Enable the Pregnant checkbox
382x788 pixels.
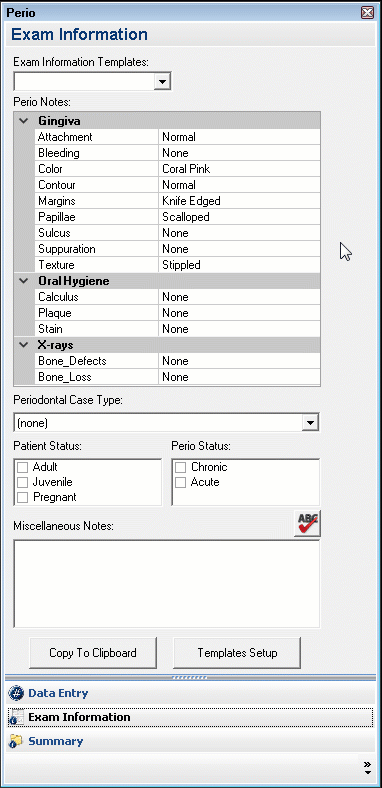[x=23, y=498]
